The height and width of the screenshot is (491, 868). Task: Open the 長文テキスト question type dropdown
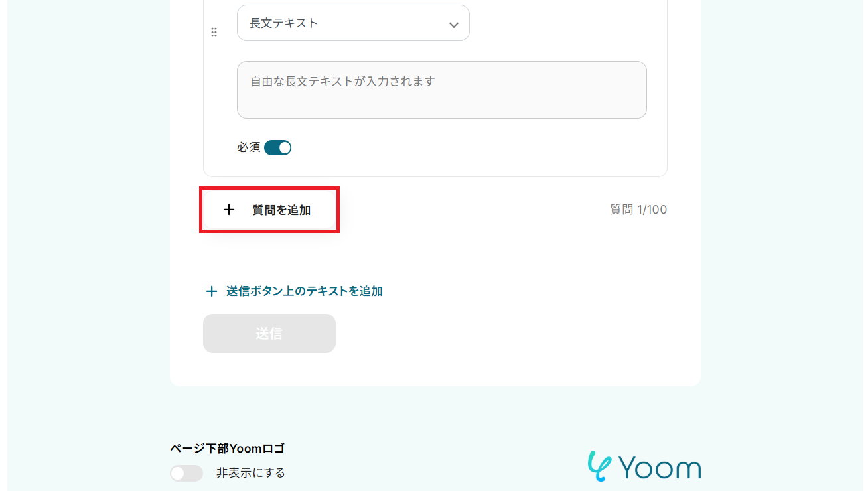coord(353,23)
